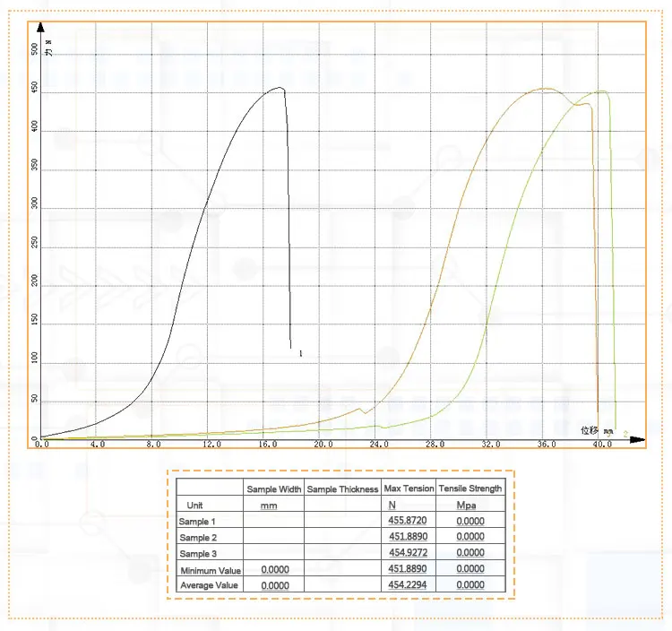Click the y-axis tick label 350
Viewport: 672px width, 631px height.
click(x=35, y=165)
